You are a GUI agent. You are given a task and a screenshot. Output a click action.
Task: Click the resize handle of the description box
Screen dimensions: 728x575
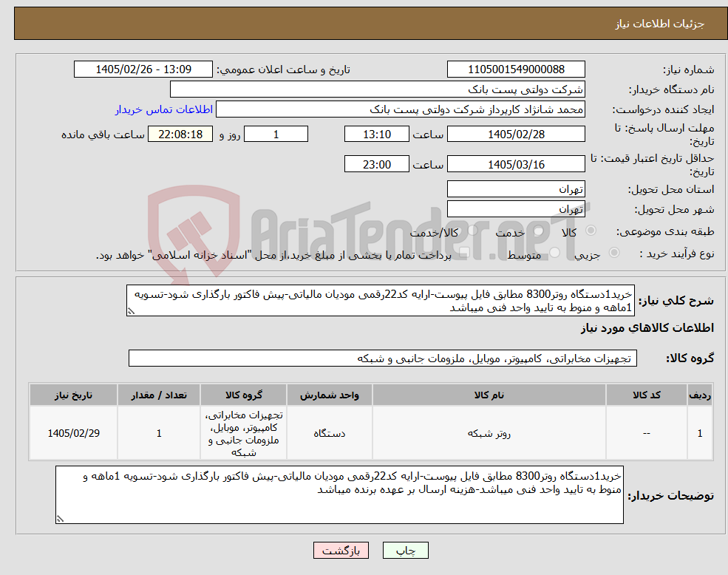click(131, 312)
